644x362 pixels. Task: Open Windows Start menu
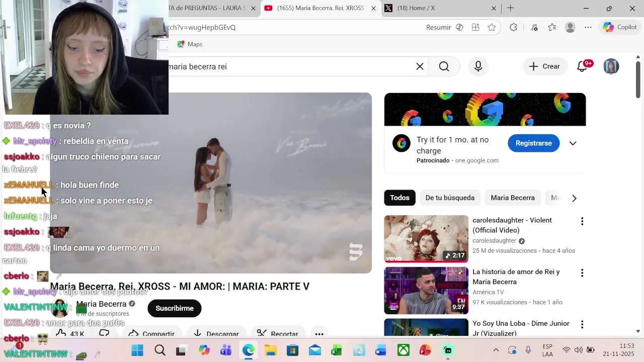tap(137, 350)
